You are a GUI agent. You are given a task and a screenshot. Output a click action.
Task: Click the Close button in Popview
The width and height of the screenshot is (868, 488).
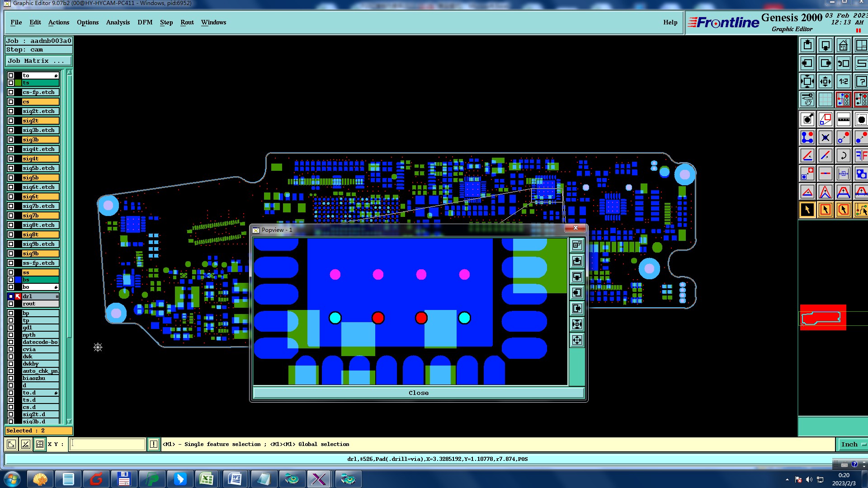[x=418, y=393]
